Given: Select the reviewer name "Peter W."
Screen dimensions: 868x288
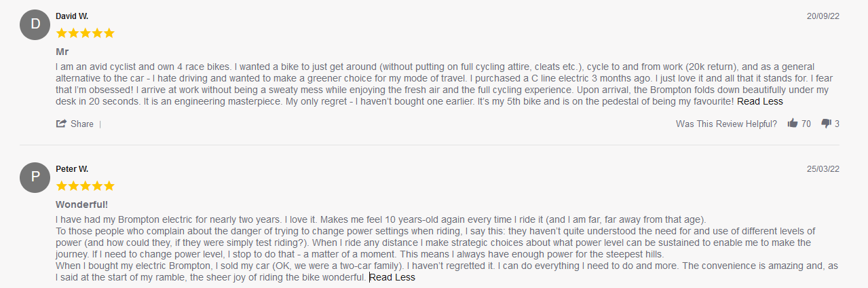Looking at the screenshot, I should pyautogui.click(x=72, y=169).
